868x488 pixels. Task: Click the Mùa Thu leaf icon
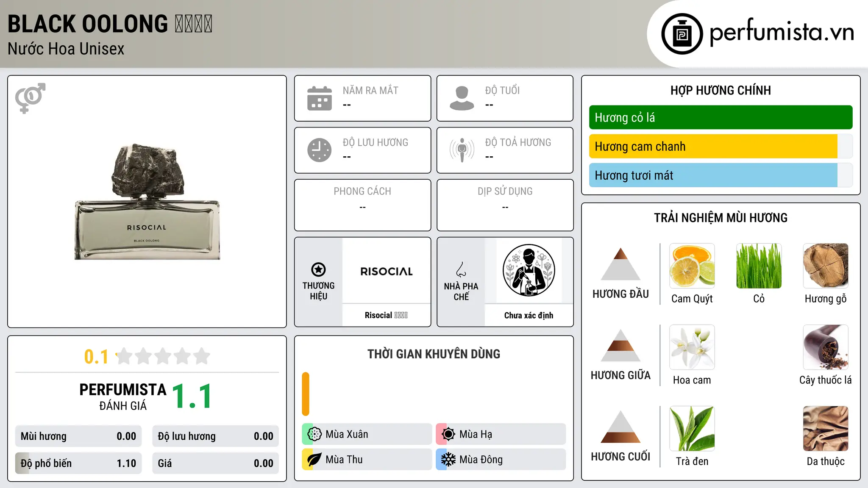click(x=314, y=460)
